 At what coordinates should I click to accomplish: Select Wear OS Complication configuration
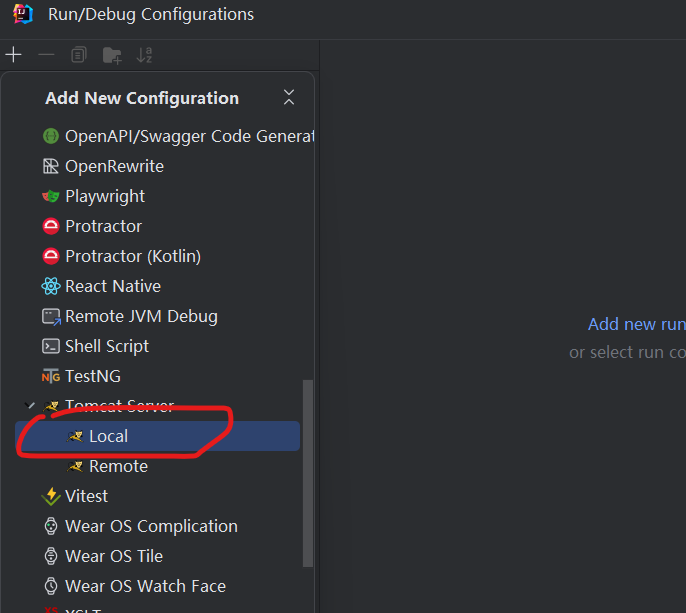[x=140, y=526]
